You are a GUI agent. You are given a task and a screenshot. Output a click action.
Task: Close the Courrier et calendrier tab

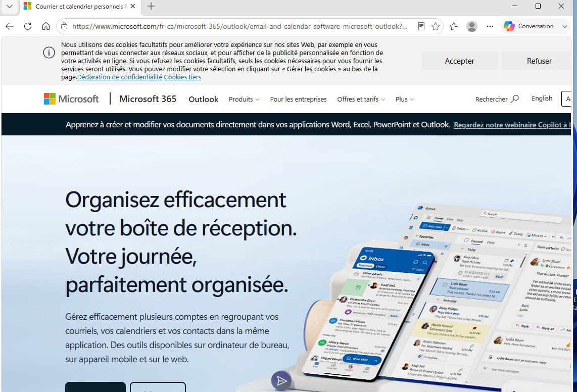[133, 6]
